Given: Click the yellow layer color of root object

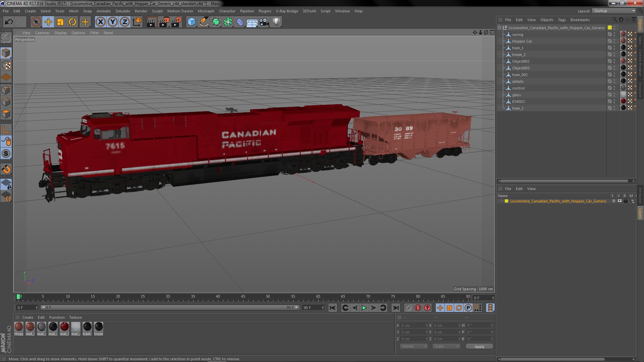Looking at the screenshot, I should [610, 27].
